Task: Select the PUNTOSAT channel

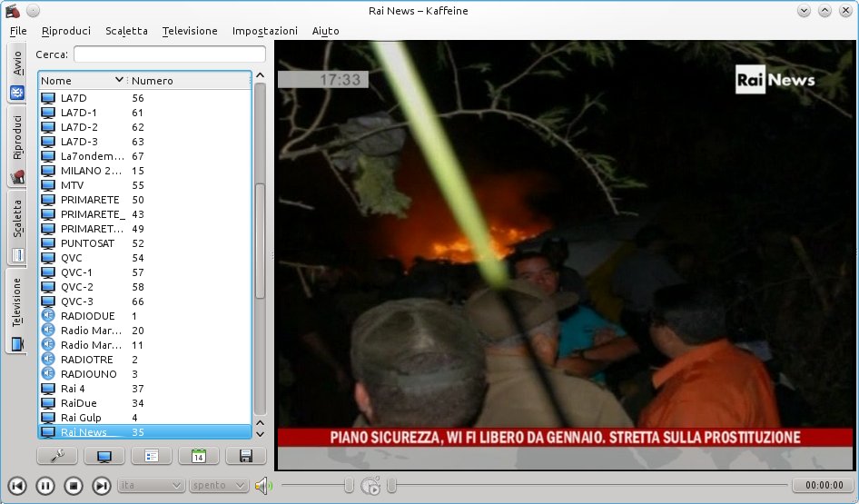Action: coord(144,243)
